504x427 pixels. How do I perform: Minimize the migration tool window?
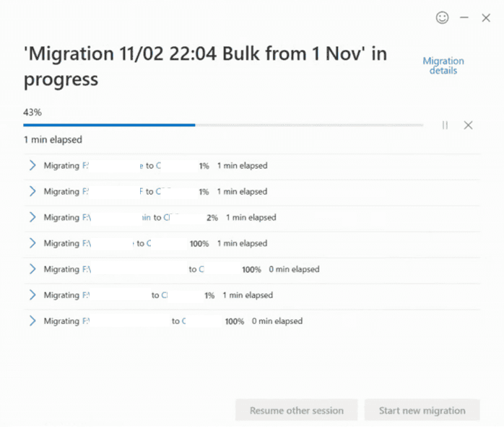tap(464, 17)
